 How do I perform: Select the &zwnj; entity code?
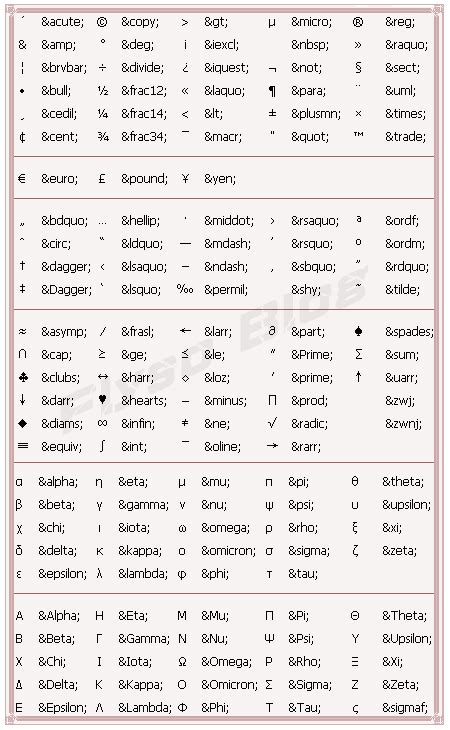[x=403, y=424]
